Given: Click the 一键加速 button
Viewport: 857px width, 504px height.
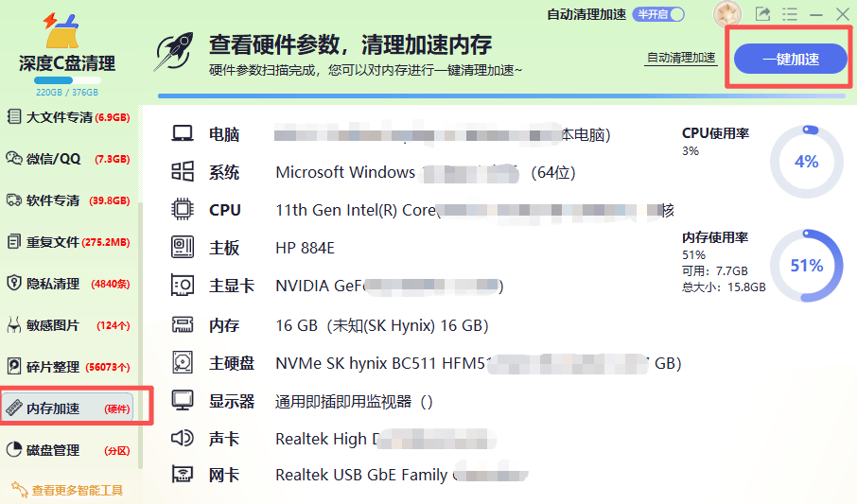Looking at the screenshot, I should pyautogui.click(x=791, y=59).
